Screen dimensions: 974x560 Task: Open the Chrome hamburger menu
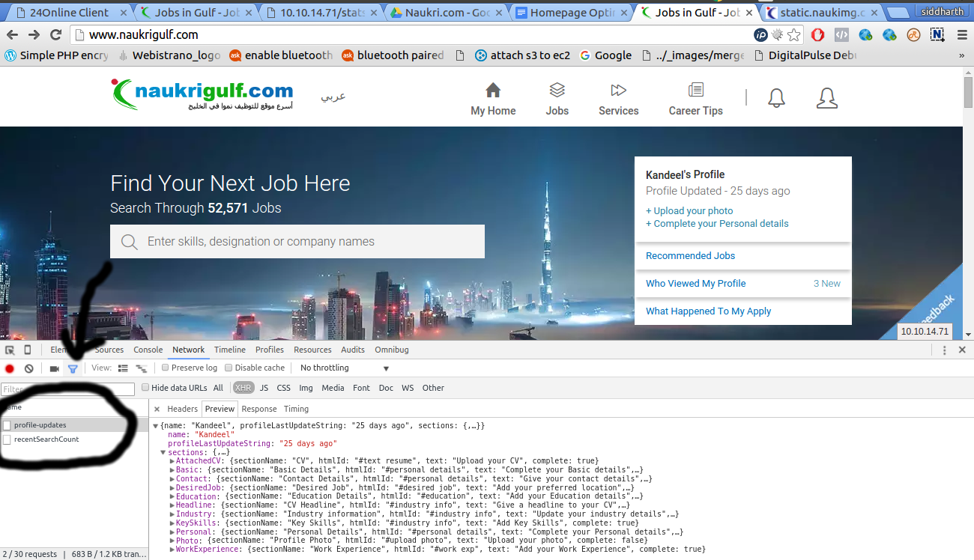click(x=962, y=34)
